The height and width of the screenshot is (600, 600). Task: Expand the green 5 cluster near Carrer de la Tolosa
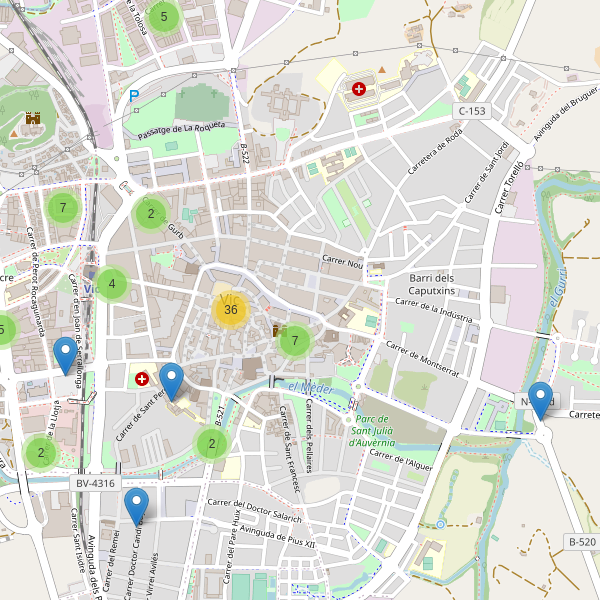tap(164, 16)
